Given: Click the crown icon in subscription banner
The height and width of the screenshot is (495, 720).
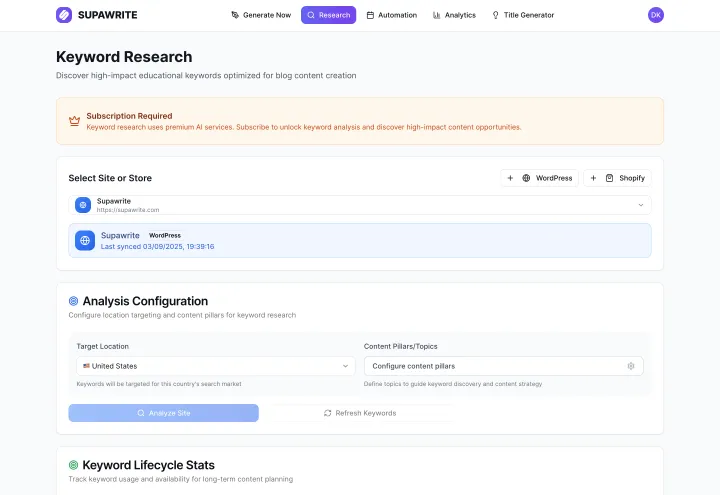Looking at the screenshot, I should point(74,121).
